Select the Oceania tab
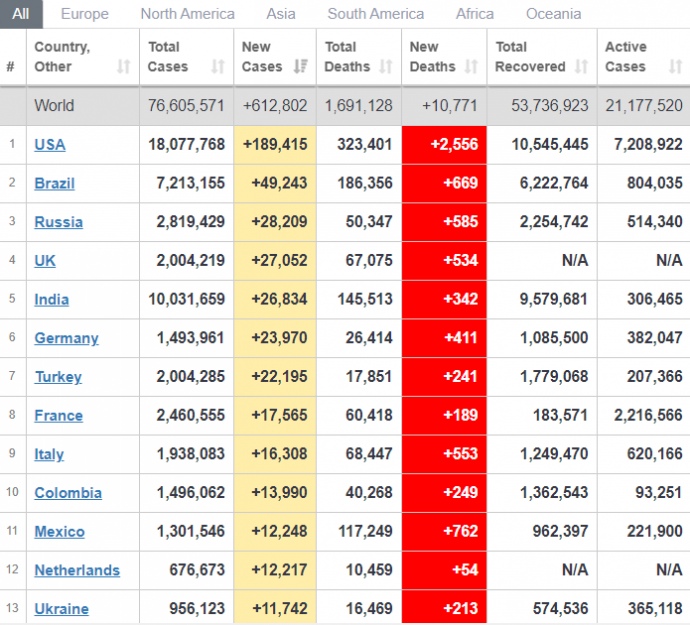Screen dimensions: 690x625 point(553,14)
